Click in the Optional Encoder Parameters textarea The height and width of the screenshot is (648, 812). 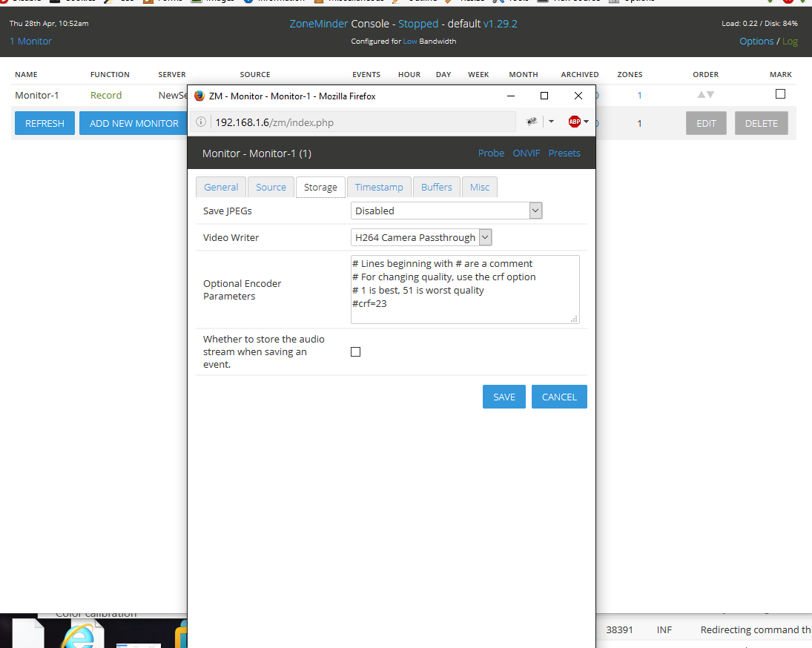(x=465, y=289)
